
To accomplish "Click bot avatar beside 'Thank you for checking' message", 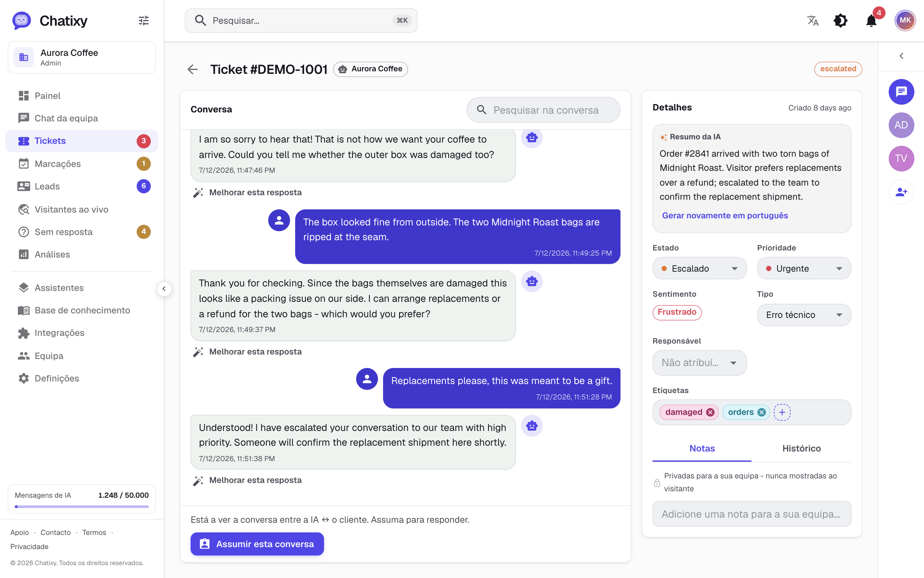I will point(532,281).
